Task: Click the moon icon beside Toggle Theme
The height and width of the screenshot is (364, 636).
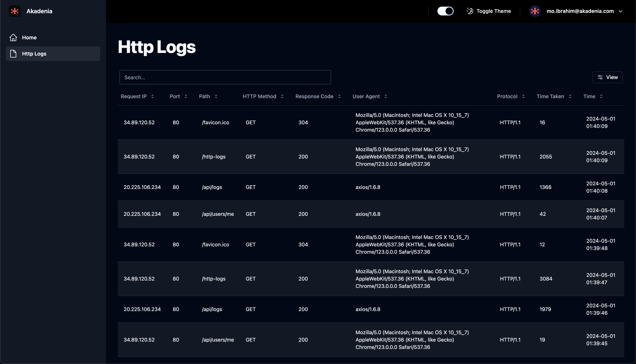Action: [x=470, y=11]
